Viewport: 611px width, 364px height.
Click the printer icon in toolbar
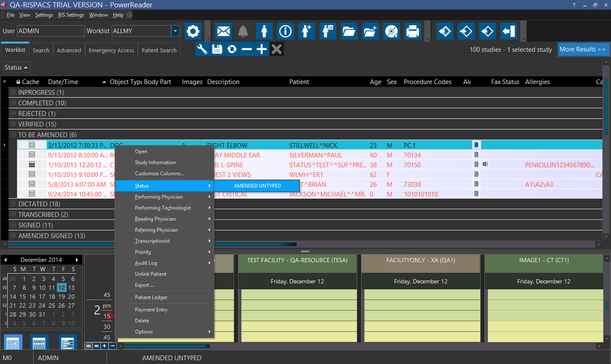coord(412,31)
